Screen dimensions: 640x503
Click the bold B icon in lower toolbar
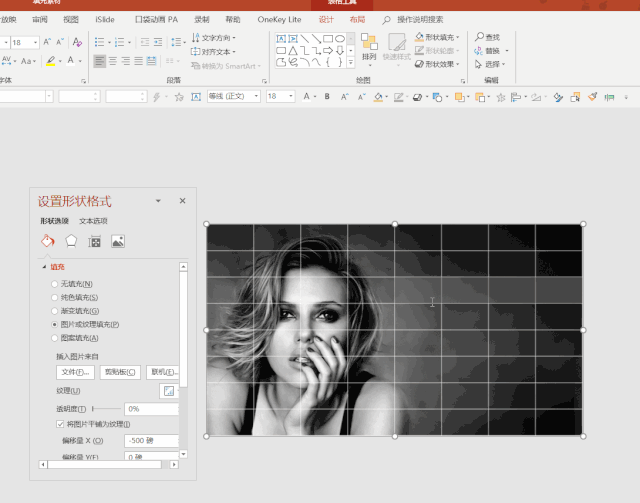(327, 97)
